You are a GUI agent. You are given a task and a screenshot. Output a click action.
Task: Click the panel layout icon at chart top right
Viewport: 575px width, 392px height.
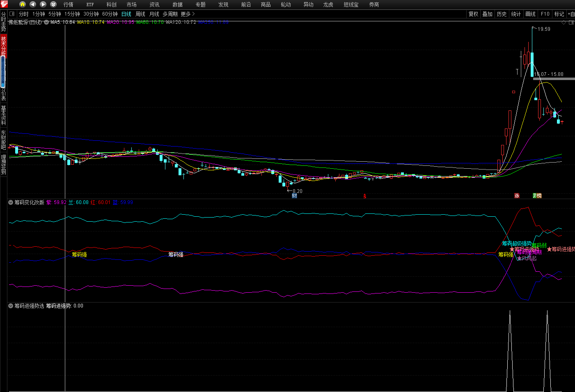(571, 23)
